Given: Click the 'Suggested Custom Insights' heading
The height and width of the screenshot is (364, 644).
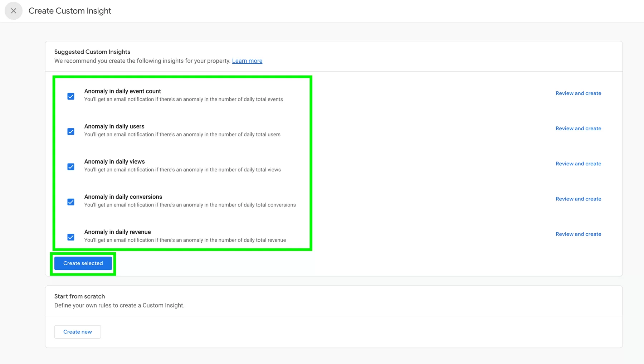Looking at the screenshot, I should point(92,52).
